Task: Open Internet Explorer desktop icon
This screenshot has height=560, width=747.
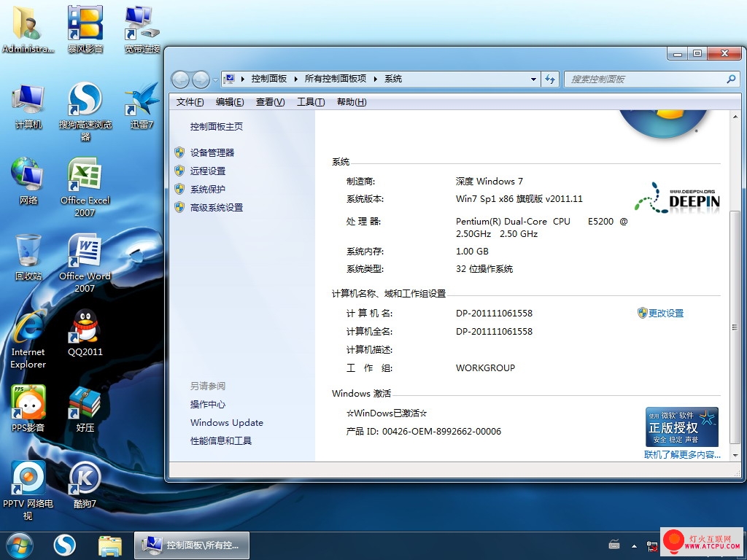Action: [28, 339]
